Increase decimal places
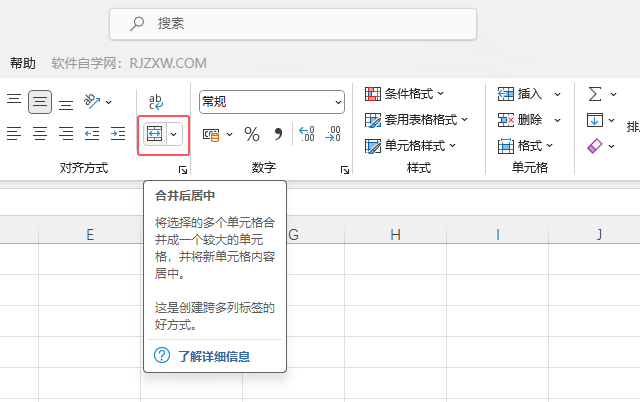 (307, 134)
